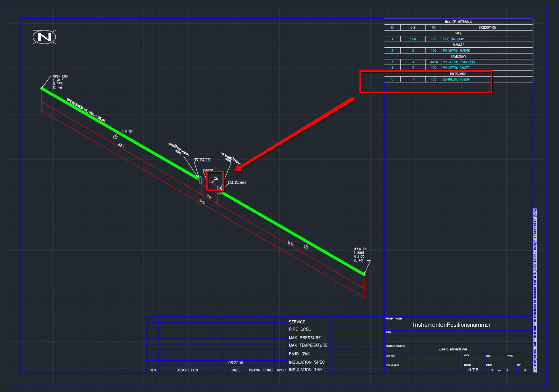
Task: Click the insulation marker box near "2631"
Action: pyautogui.click(x=115, y=137)
